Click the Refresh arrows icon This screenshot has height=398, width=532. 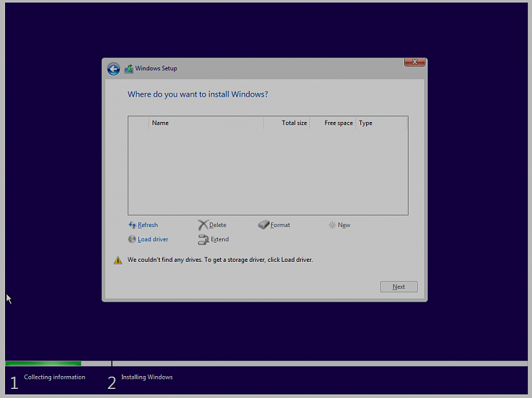point(132,225)
